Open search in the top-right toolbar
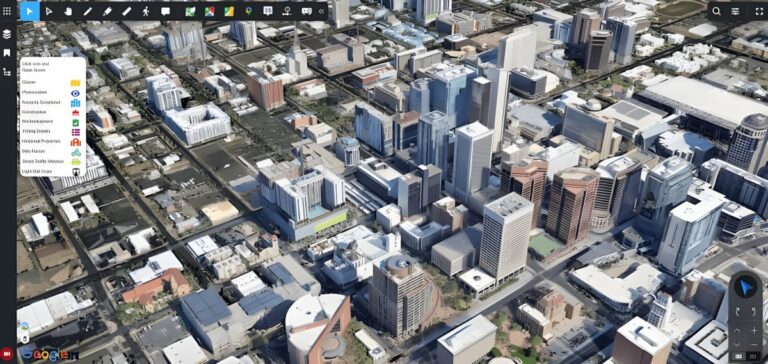The width and height of the screenshot is (768, 364). click(716, 11)
